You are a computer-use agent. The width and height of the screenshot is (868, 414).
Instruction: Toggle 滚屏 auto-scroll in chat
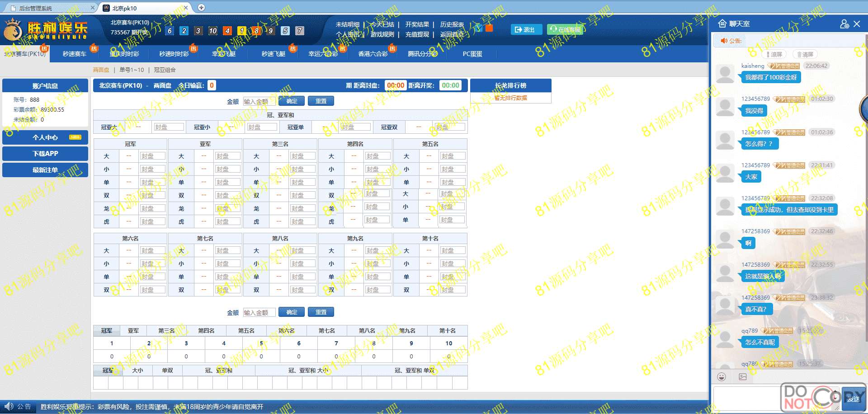point(774,54)
